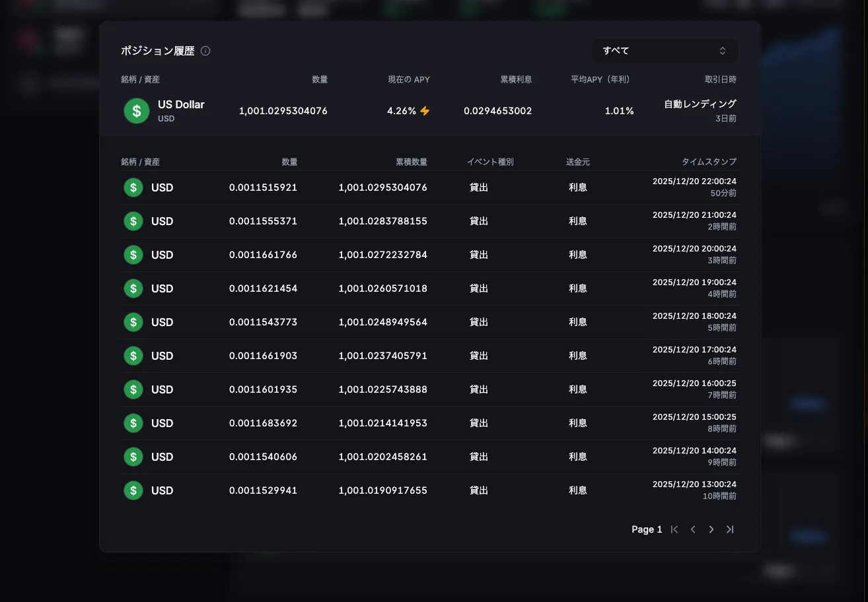This screenshot has width=868, height=602.
Task: Click USD icon in the 13:00:24 row
Action: 133,490
